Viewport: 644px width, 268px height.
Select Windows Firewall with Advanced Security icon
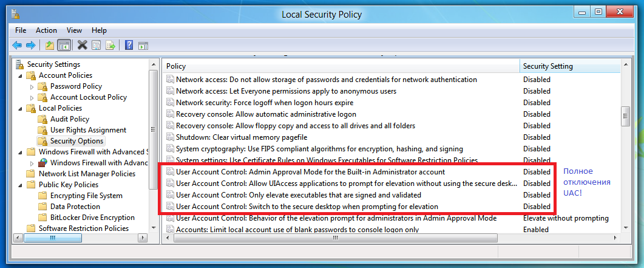(42, 163)
